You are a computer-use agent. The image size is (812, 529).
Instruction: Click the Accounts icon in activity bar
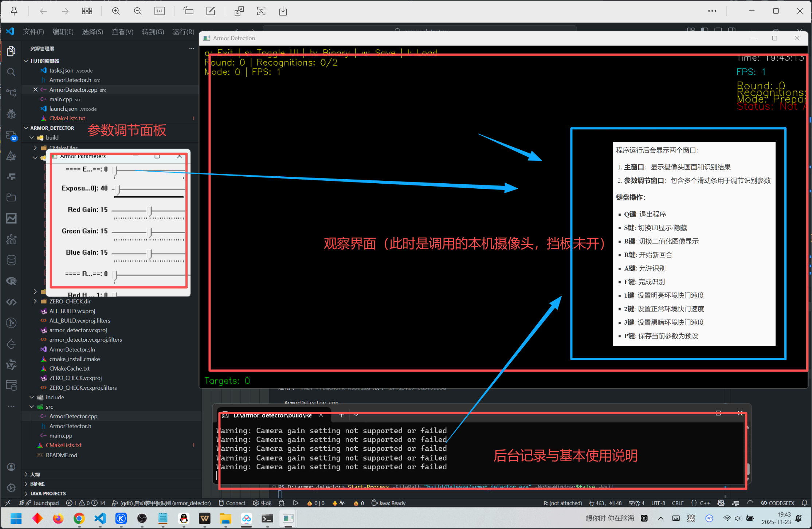point(11,467)
